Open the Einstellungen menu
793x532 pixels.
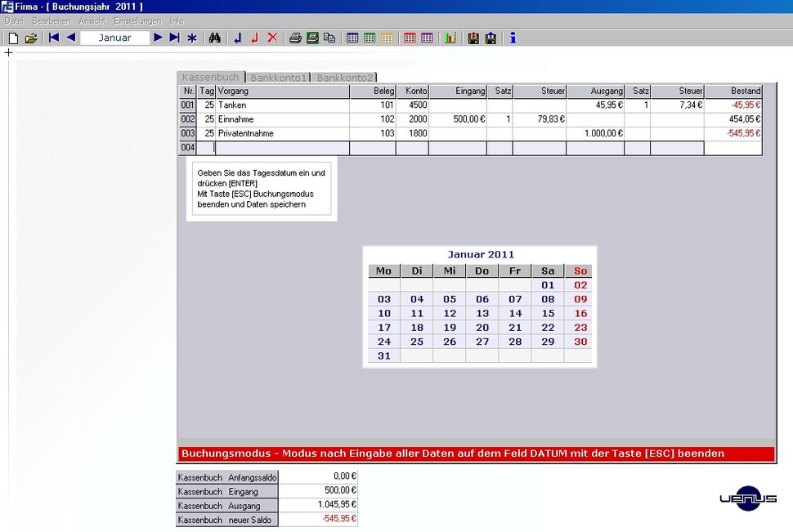137,20
